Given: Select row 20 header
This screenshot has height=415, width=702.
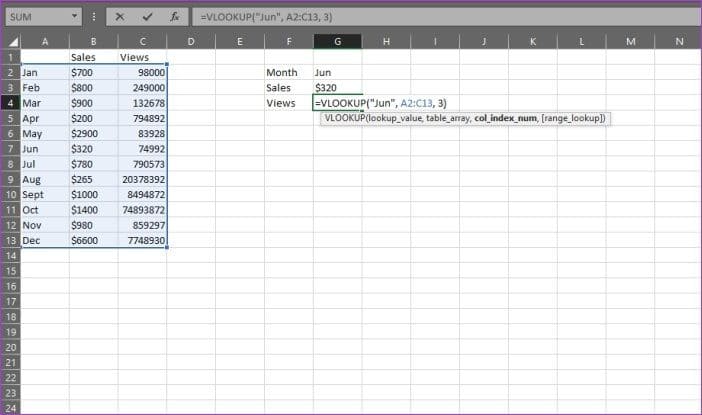Looking at the screenshot, I should click(10, 347).
